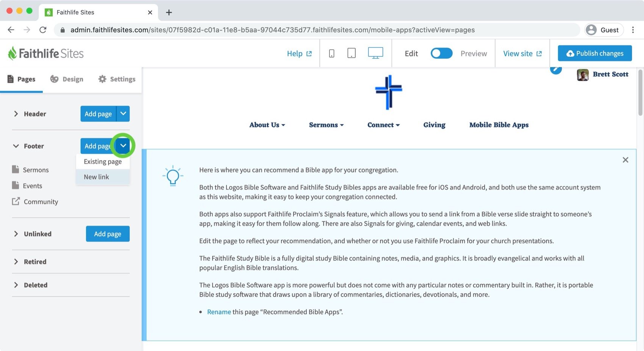Click the blue pencil edit icon
Screen dimensions: 644x351
click(x=556, y=69)
